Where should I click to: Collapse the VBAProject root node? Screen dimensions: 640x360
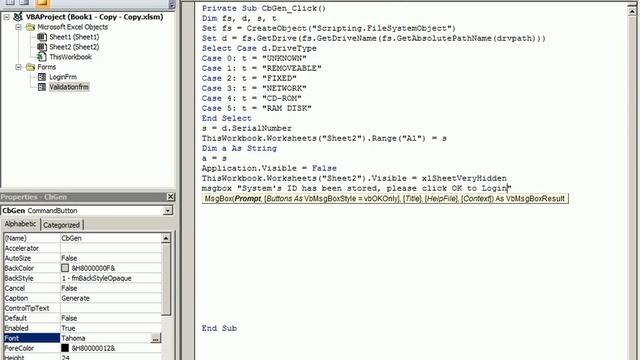click(x=7, y=17)
